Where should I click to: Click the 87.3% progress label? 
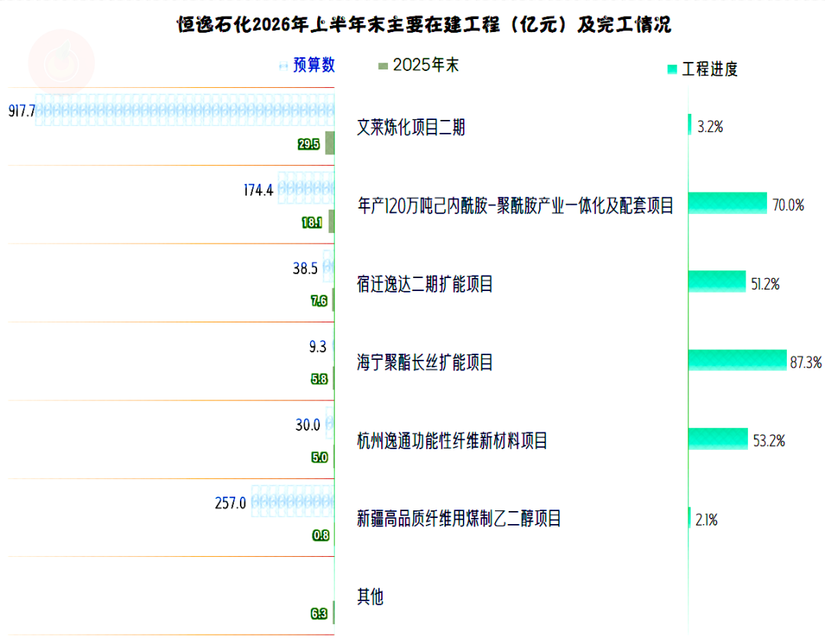[x=806, y=362]
